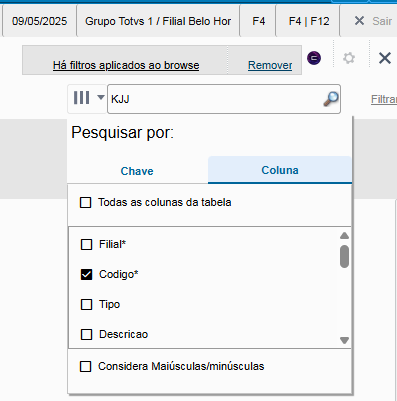Click the column list scroll down arrow
397x401 pixels.
tap(344, 340)
